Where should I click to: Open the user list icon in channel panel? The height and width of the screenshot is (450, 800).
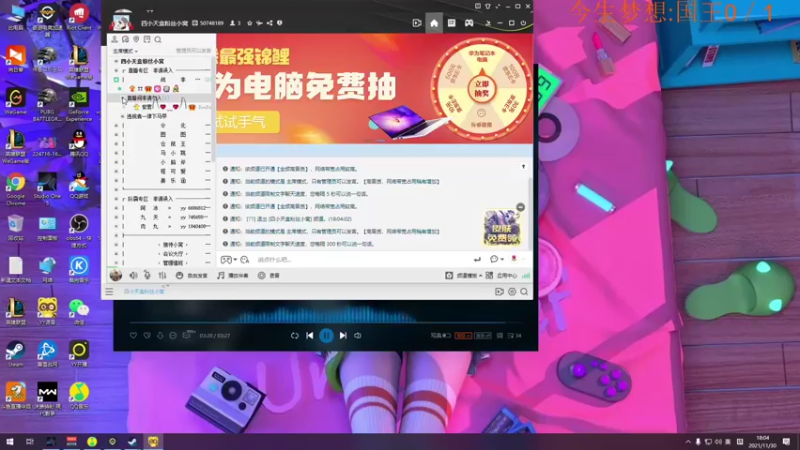click(115, 39)
